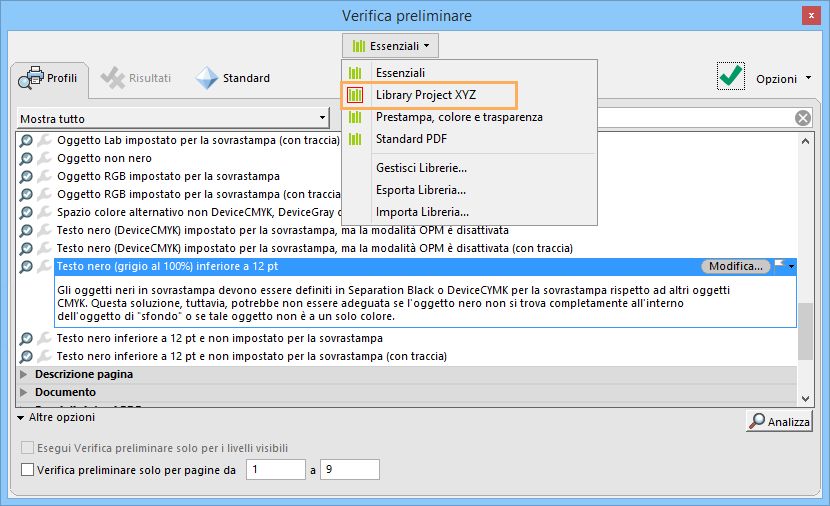The image size is (830, 506).
Task: Click magnifier icon for Testo nero (grigio al 100%)
Action: 26,267
